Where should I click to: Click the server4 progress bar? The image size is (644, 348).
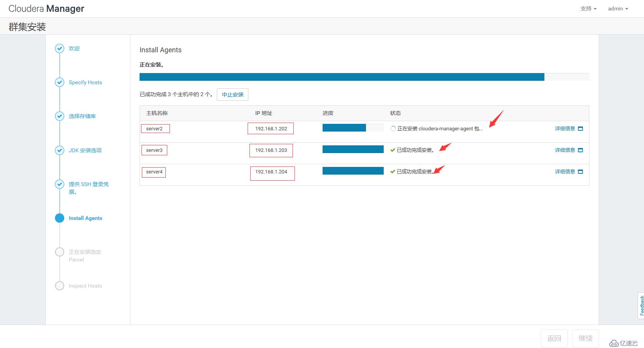click(x=353, y=171)
